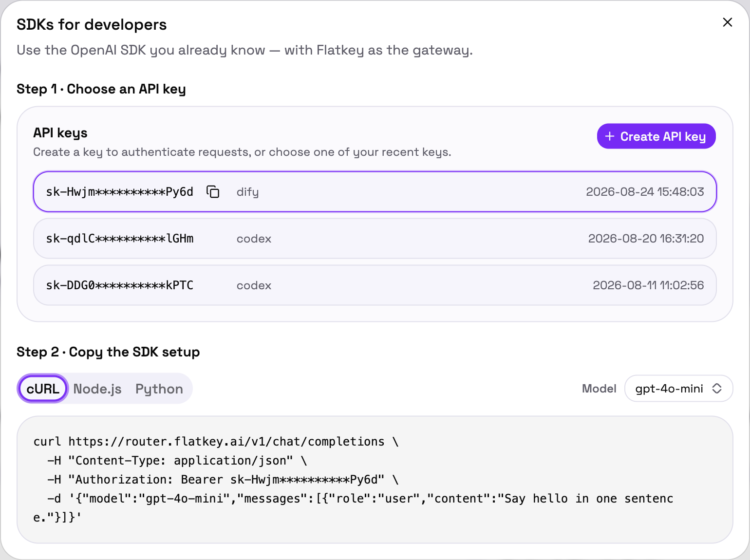
Task: Switch to the Node.js tab
Action: pyautogui.click(x=97, y=389)
